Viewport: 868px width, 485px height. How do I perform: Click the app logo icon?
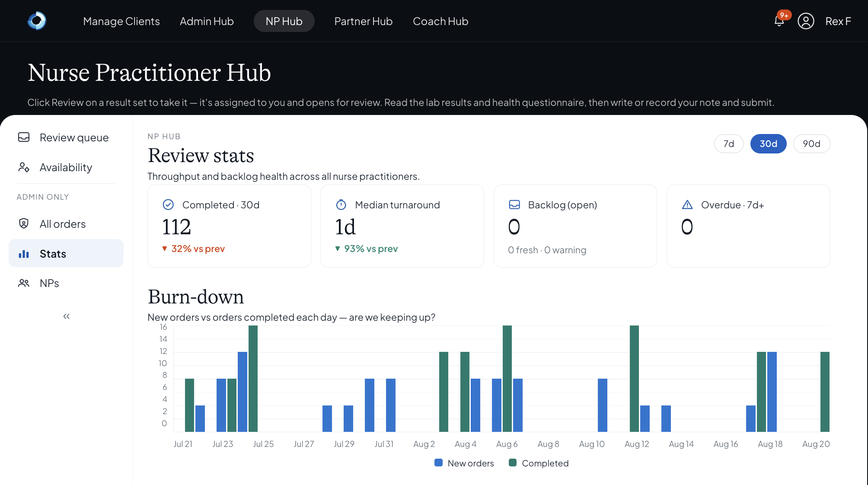click(x=37, y=21)
